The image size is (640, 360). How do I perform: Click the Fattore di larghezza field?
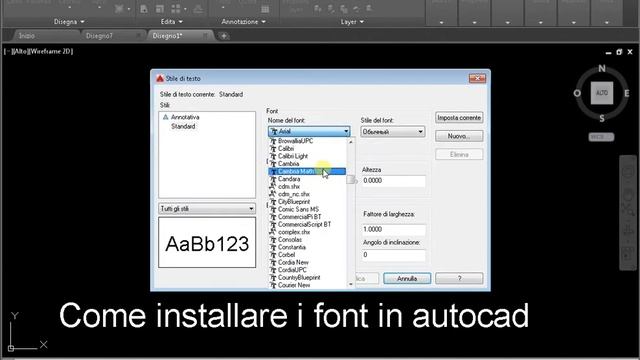[393, 230]
